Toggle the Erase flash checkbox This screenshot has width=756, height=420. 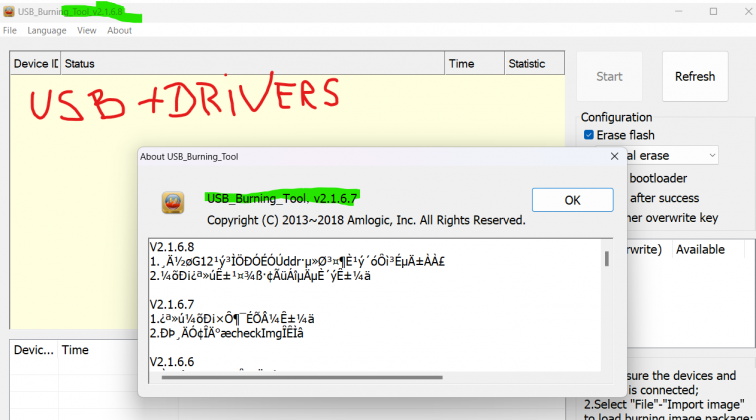pos(589,135)
